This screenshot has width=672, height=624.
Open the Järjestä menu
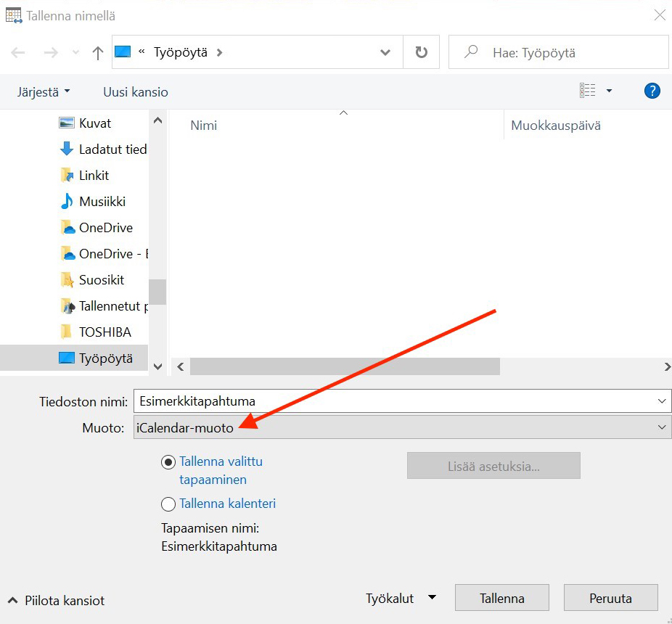[44, 91]
